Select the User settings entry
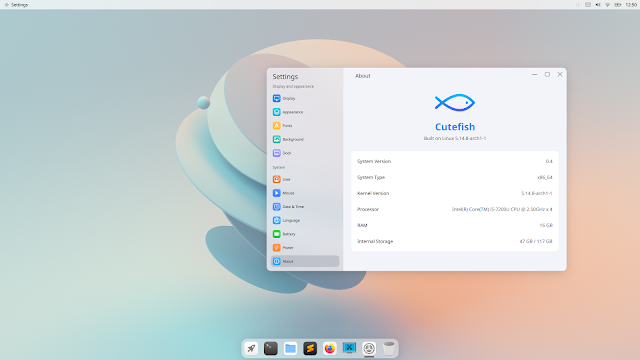The image size is (640, 360). (x=304, y=179)
